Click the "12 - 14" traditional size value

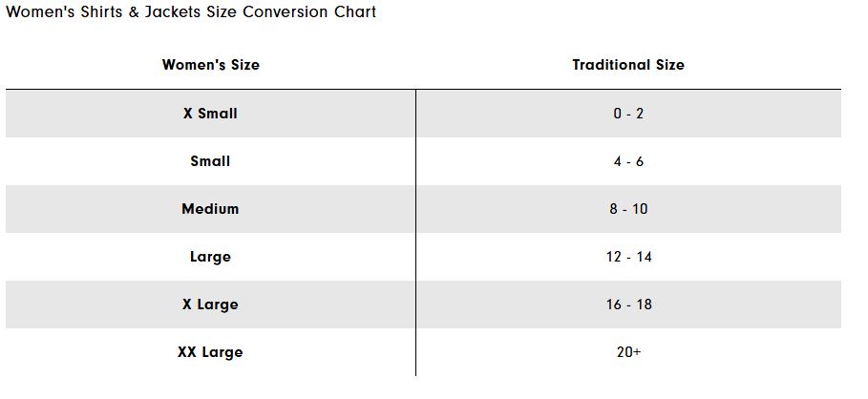pyautogui.click(x=628, y=256)
